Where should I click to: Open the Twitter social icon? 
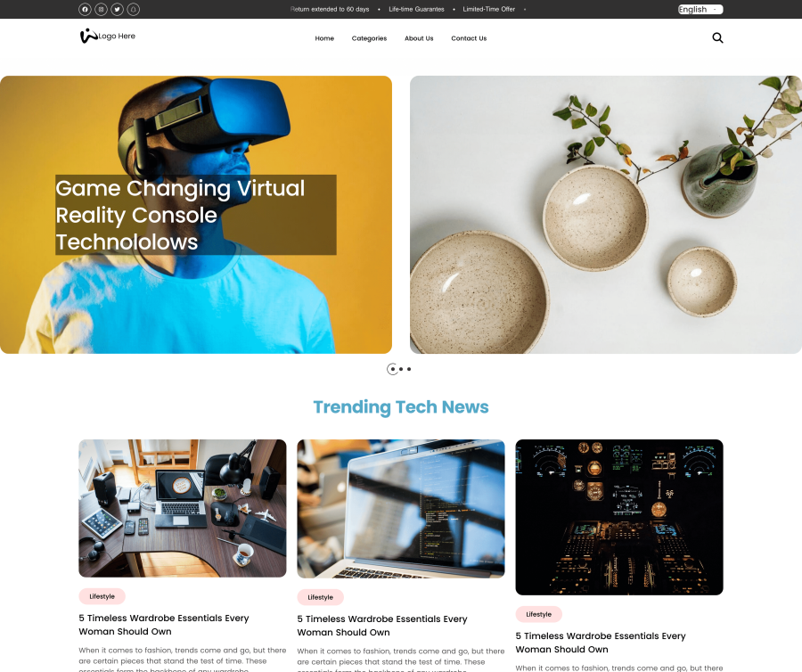click(117, 9)
